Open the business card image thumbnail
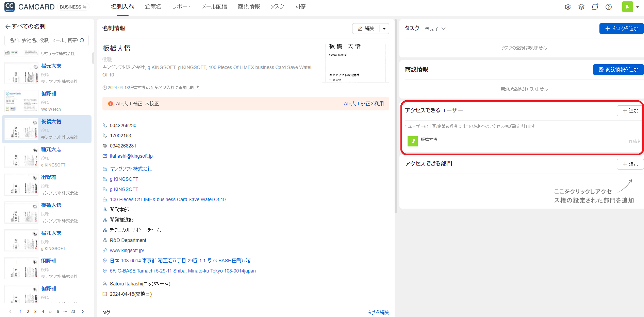Screen dimensions: 644x317 [x=355, y=63]
